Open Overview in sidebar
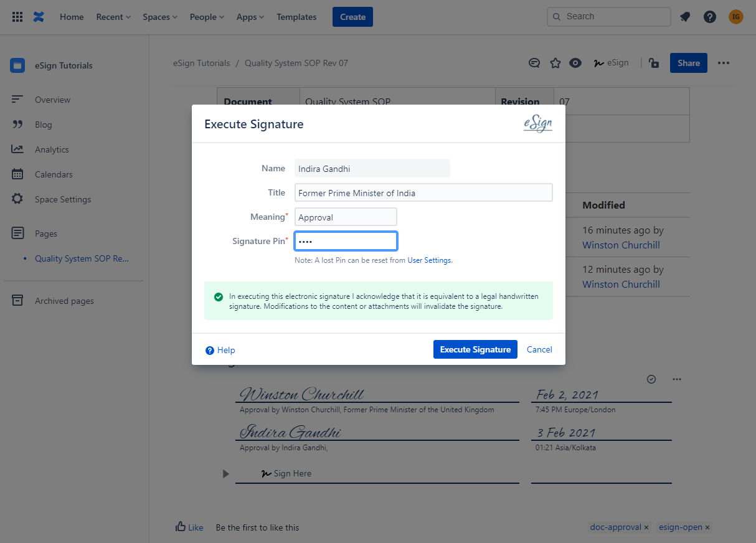This screenshot has width=756, height=543. [52, 100]
